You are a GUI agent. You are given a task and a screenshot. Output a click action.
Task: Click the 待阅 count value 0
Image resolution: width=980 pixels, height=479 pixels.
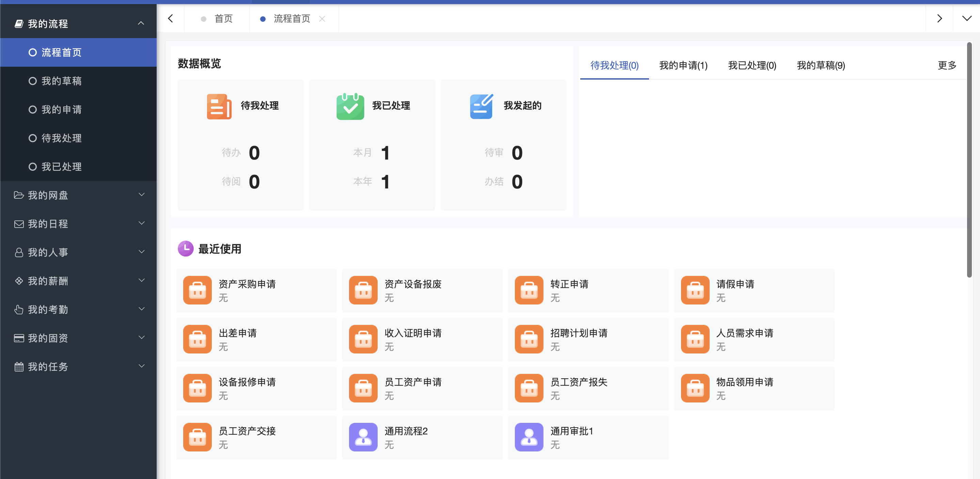[x=254, y=182]
